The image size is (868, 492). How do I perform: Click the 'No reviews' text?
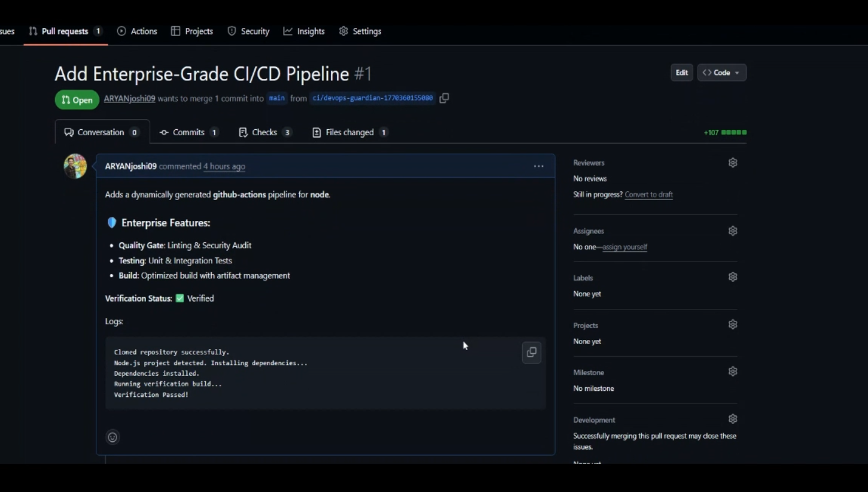(x=590, y=179)
